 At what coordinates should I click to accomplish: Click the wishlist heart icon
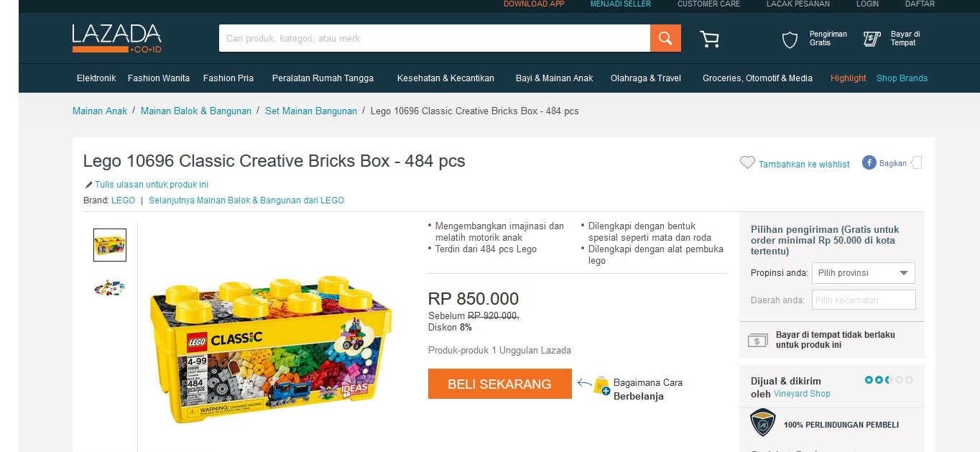(x=747, y=163)
